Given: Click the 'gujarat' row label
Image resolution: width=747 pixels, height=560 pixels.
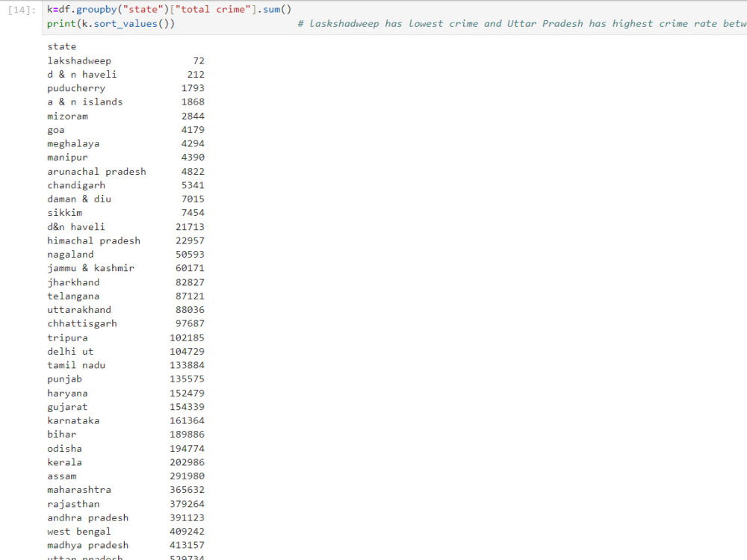Looking at the screenshot, I should pos(67,407).
